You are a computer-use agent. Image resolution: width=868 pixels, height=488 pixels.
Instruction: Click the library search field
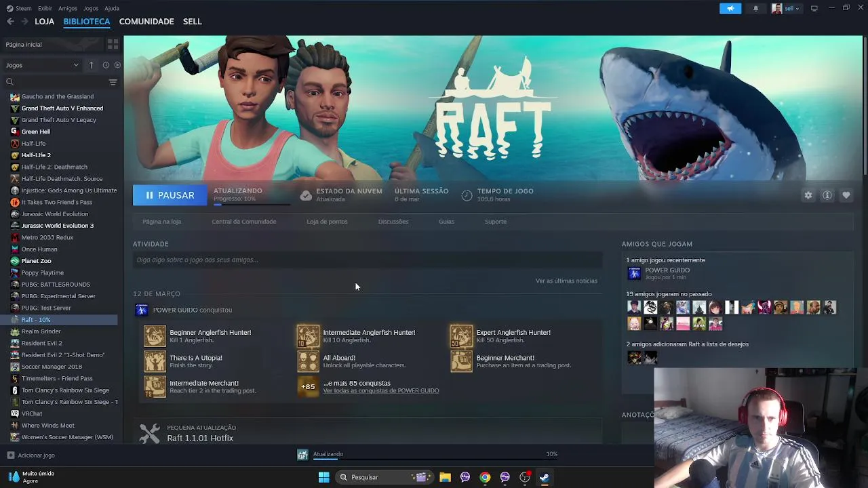(x=56, y=82)
